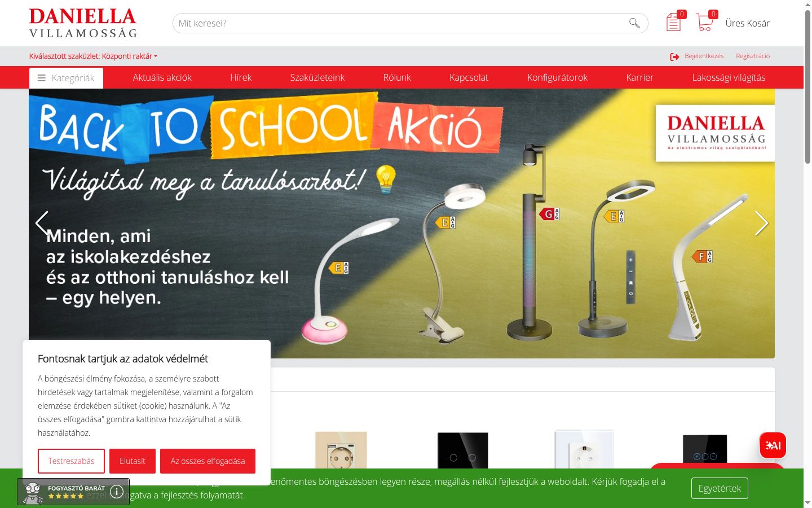Open the Aktuális akciók menu
812x508 pixels.
pos(162,78)
